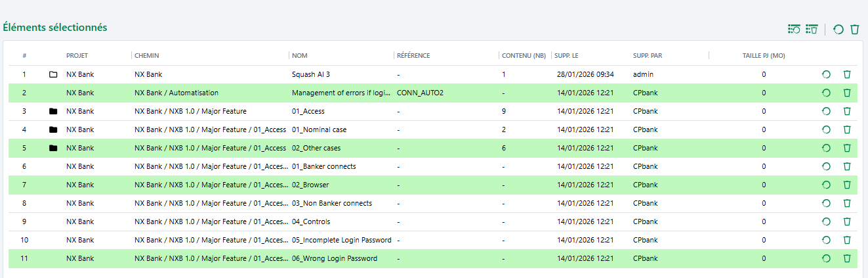Viewport: 868px width, 278px height.
Task: Restore the 02_Browser row
Action: tap(826, 185)
